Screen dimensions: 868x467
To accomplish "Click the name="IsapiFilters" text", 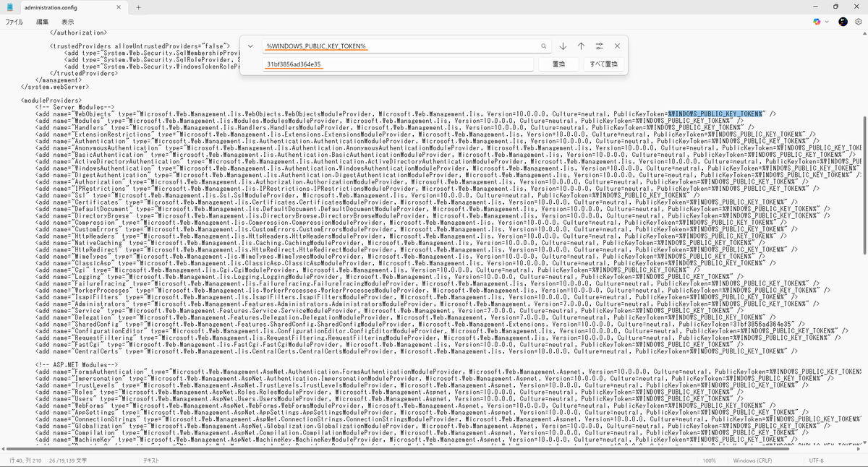I will point(88,296).
